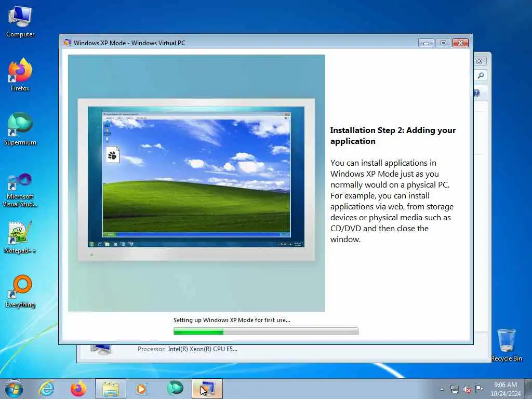532x399 pixels.
Task: Launch Firefox from the desktop shortcut
Action: tap(20, 75)
